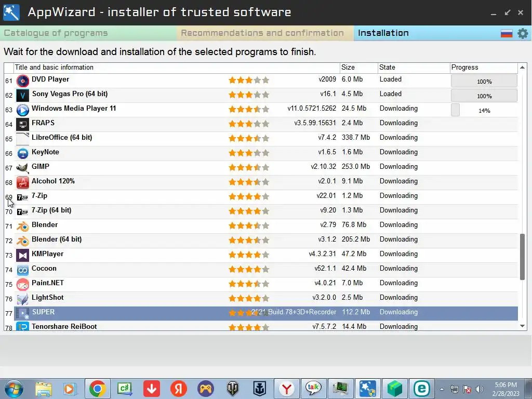Click the Paint.NET icon
The image size is (532, 399).
tap(23, 285)
